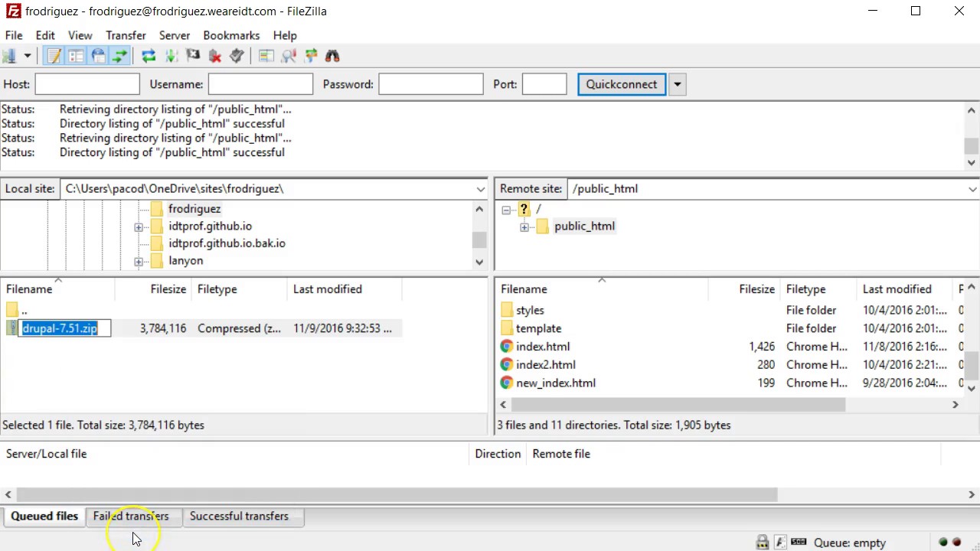Viewport: 980px width, 551px height.
Task: Expand public_html in remote tree
Action: [x=524, y=227]
